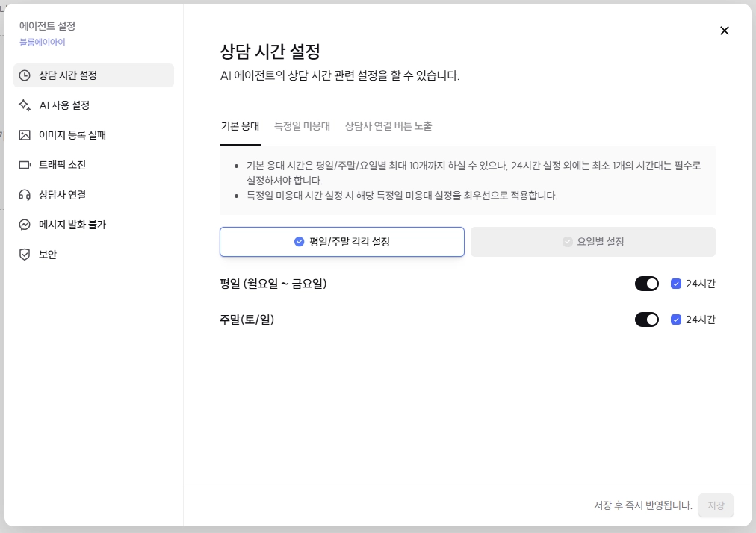Open the 이미지 등록 실패 sidebar menu
This screenshot has height=533, width=756.
coord(93,135)
